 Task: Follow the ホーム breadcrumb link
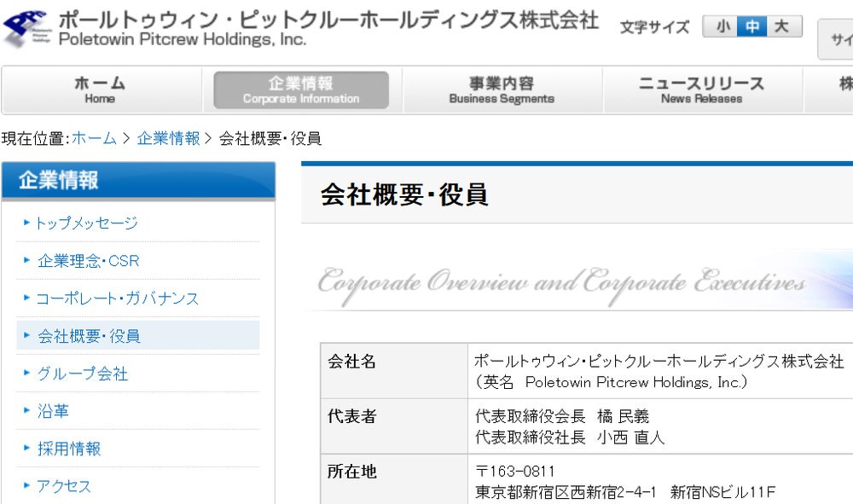pyautogui.click(x=94, y=139)
